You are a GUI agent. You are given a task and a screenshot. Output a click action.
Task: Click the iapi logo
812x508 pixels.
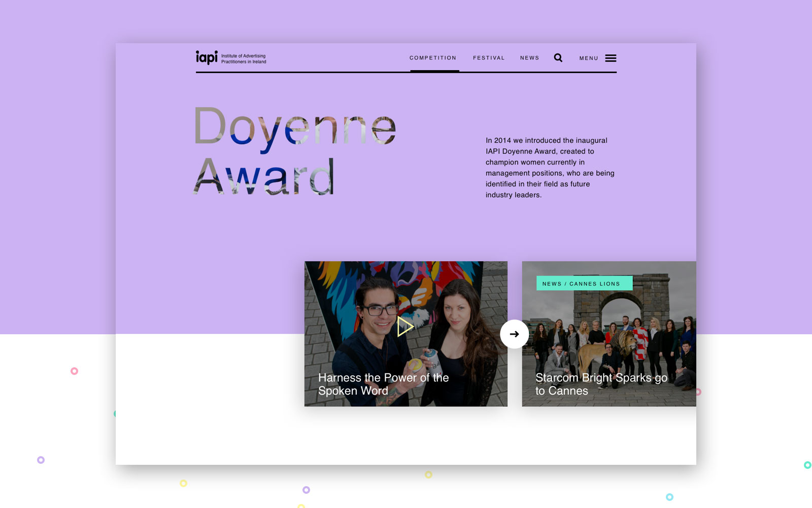(x=207, y=57)
